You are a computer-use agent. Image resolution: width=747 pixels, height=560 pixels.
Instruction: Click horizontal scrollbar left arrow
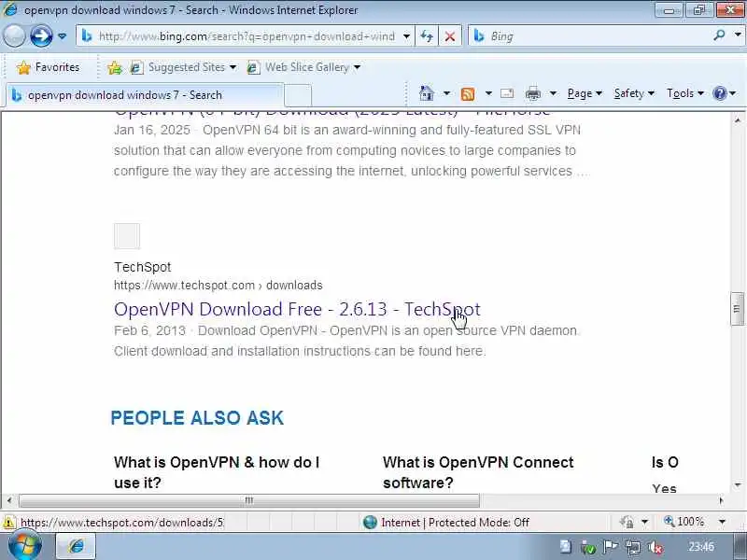point(9,500)
